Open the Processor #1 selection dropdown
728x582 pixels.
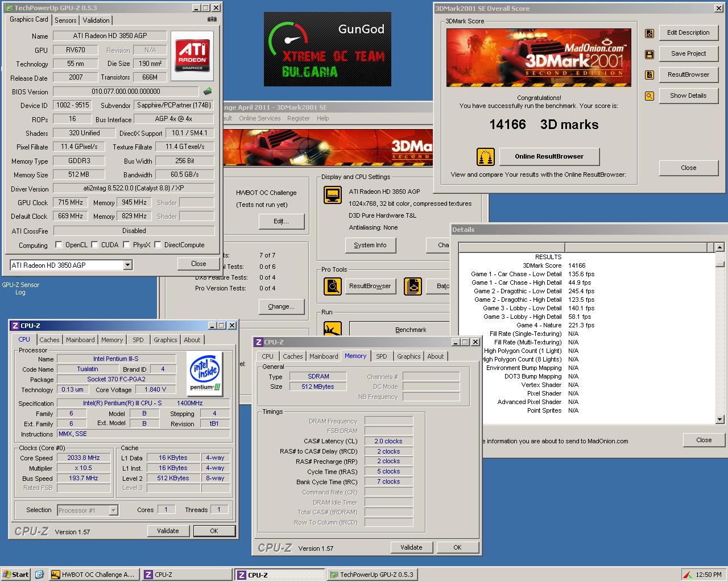coord(113,510)
